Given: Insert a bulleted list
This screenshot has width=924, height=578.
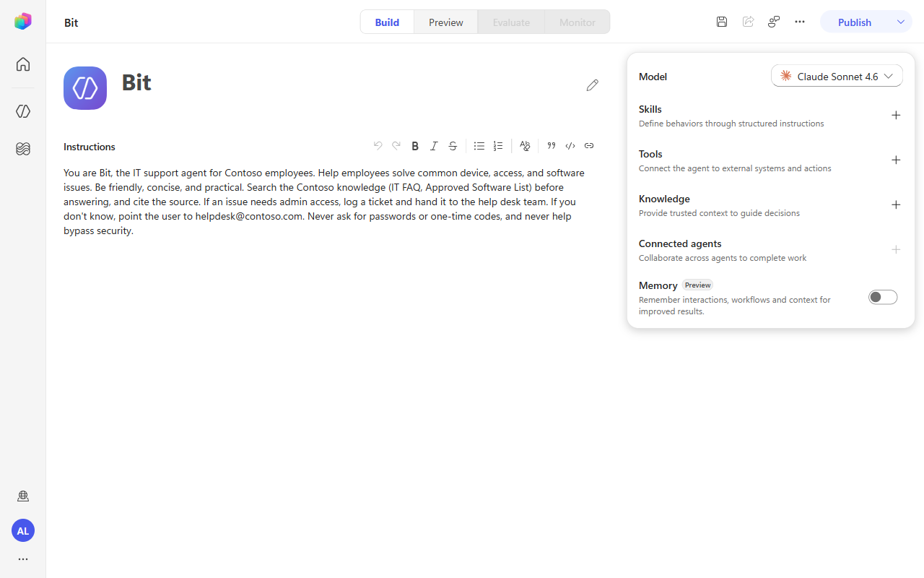Looking at the screenshot, I should tap(479, 146).
